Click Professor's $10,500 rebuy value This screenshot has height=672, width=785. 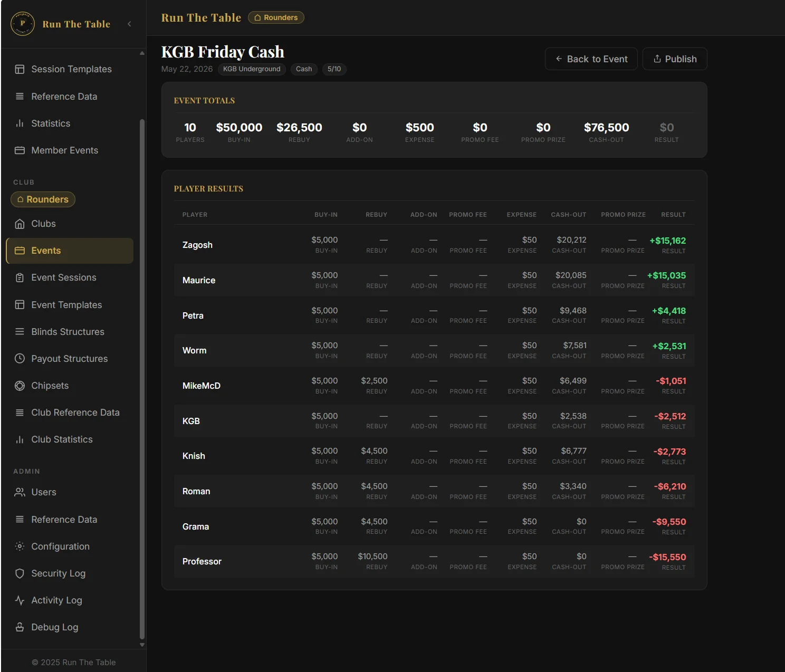point(372,556)
